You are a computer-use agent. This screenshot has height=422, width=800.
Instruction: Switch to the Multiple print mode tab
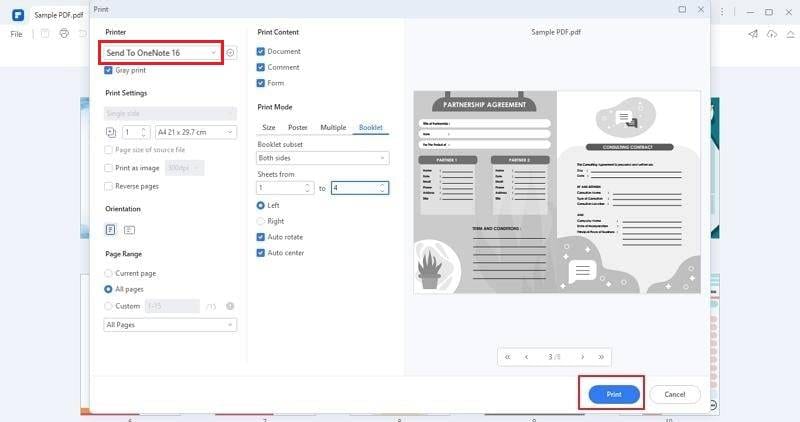(333, 128)
